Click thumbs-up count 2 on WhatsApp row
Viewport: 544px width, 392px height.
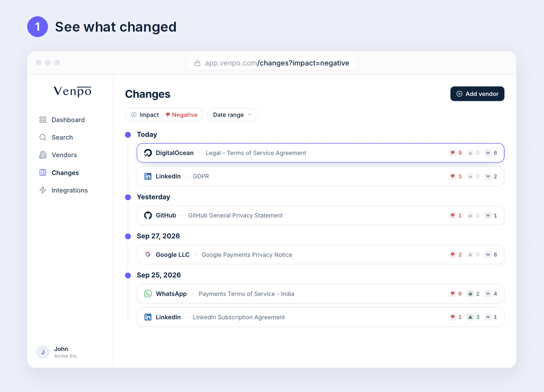pos(474,294)
